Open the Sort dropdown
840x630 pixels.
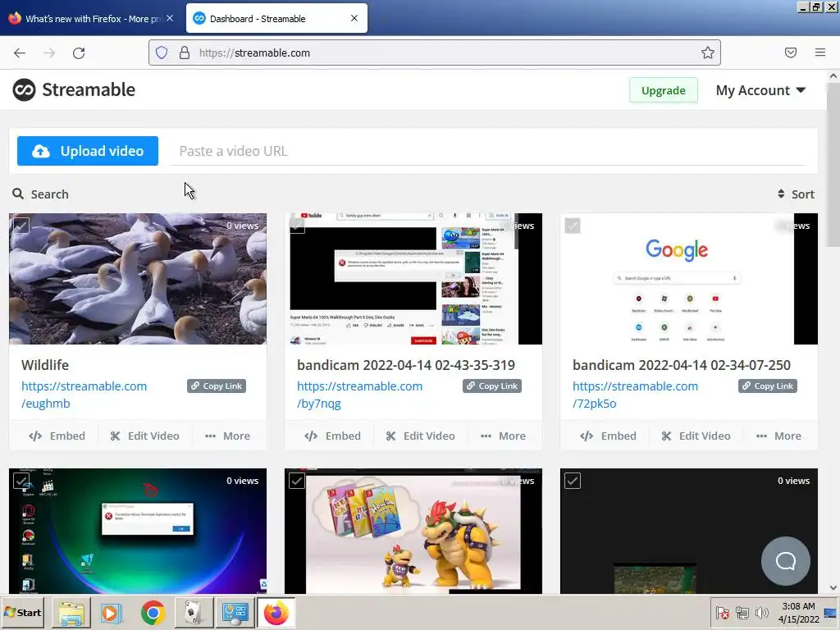(796, 194)
